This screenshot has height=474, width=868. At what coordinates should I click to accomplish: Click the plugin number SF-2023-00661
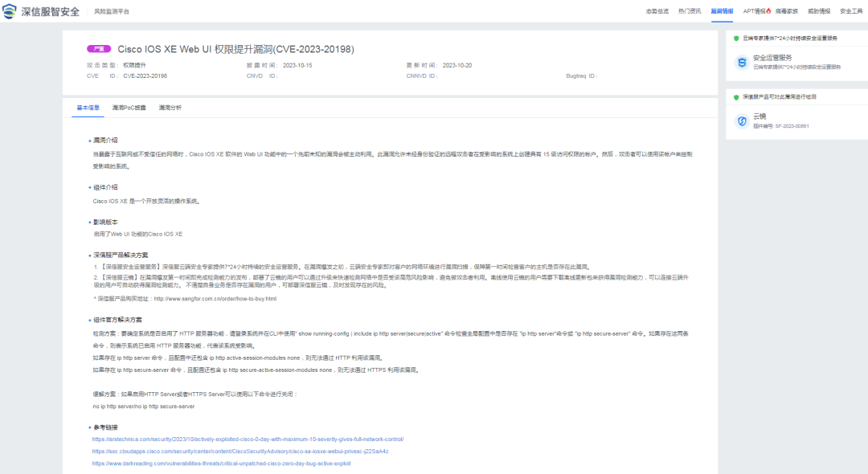(x=792, y=127)
